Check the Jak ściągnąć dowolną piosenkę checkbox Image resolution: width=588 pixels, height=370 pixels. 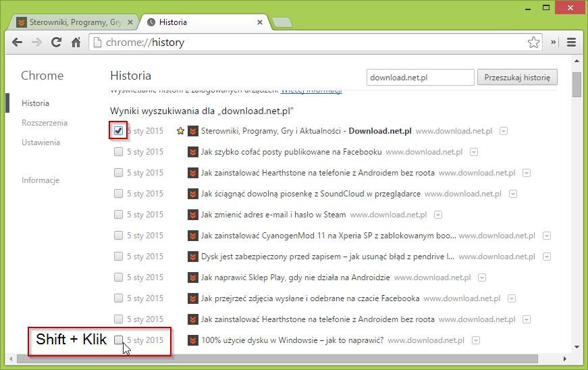click(118, 193)
